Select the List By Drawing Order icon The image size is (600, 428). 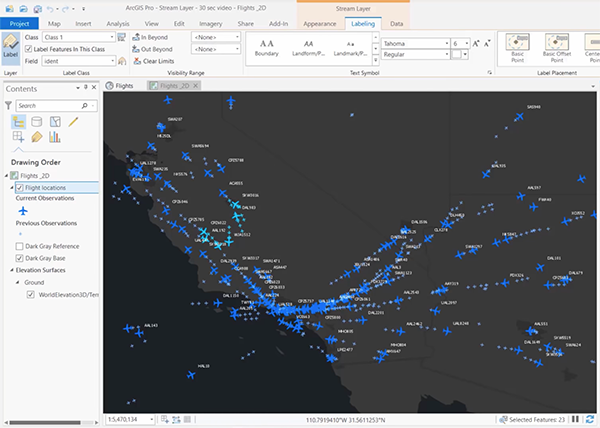[x=18, y=122]
